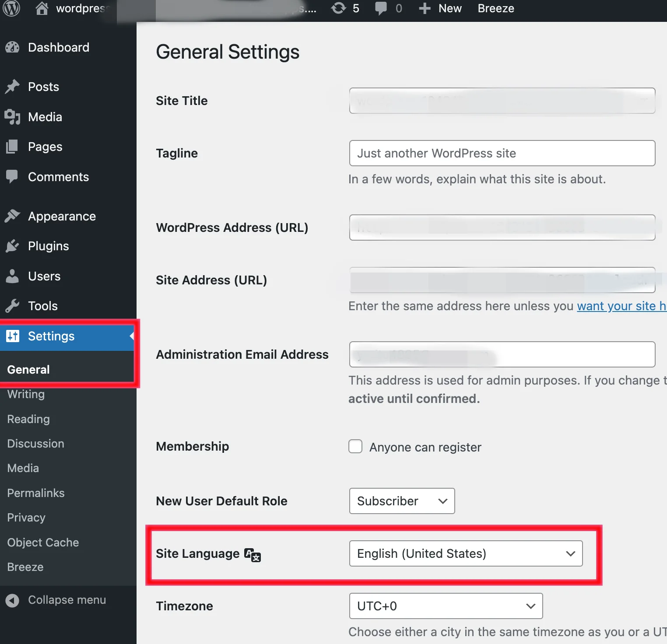Click the Dashboard gauge icon
This screenshot has width=667, height=644.
point(12,47)
